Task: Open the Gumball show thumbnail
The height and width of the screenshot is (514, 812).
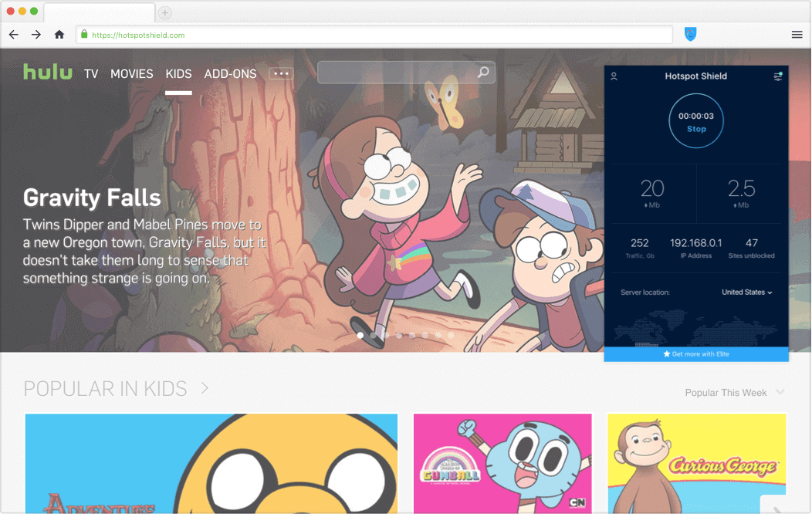Action: (502, 463)
